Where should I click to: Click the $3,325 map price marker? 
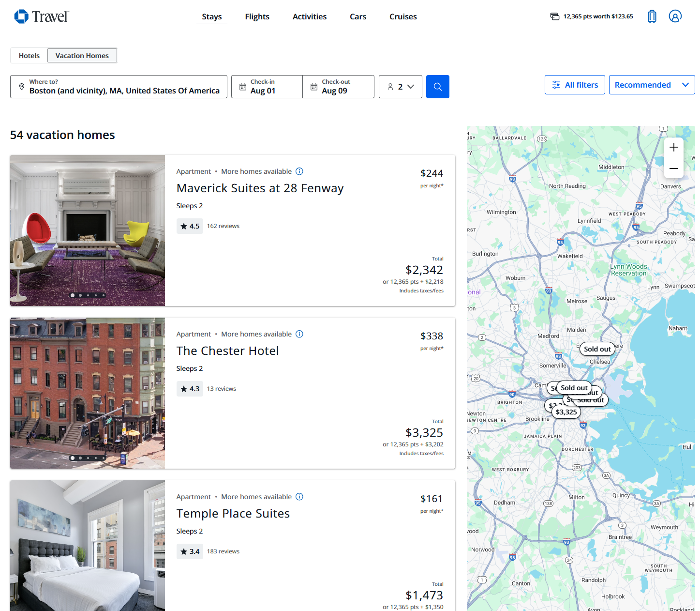tap(566, 412)
